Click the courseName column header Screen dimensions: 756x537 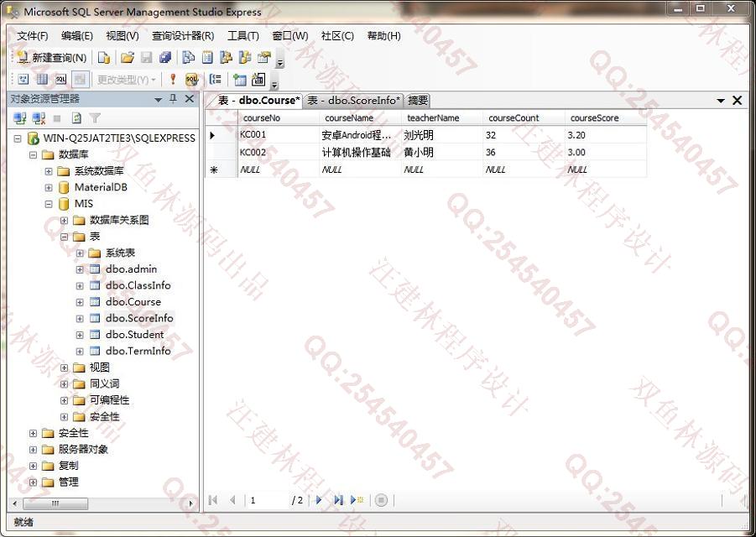click(x=360, y=118)
